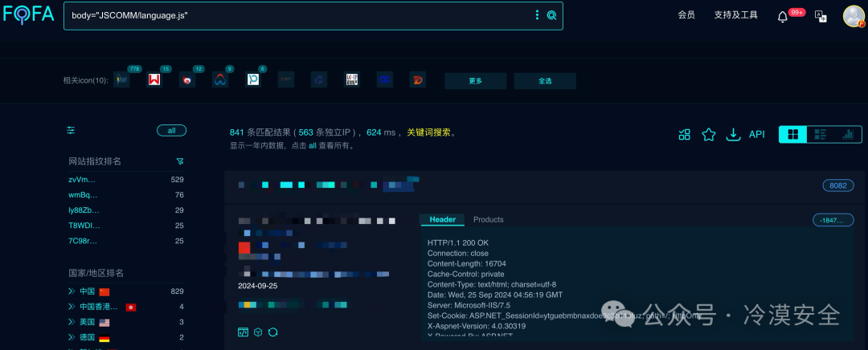Viewport: 868px width, 350px height.
Task: Click the funnel icon beside 网站指纹排名
Action: coord(180,161)
